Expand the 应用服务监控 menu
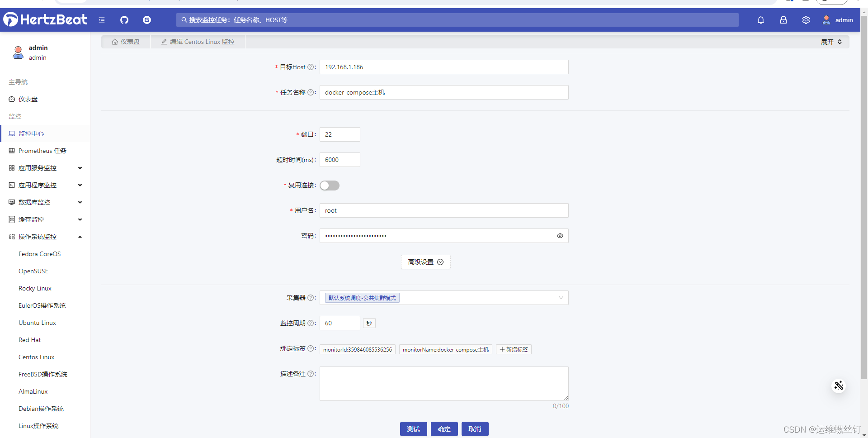This screenshot has width=868, height=438. pyautogui.click(x=45, y=168)
